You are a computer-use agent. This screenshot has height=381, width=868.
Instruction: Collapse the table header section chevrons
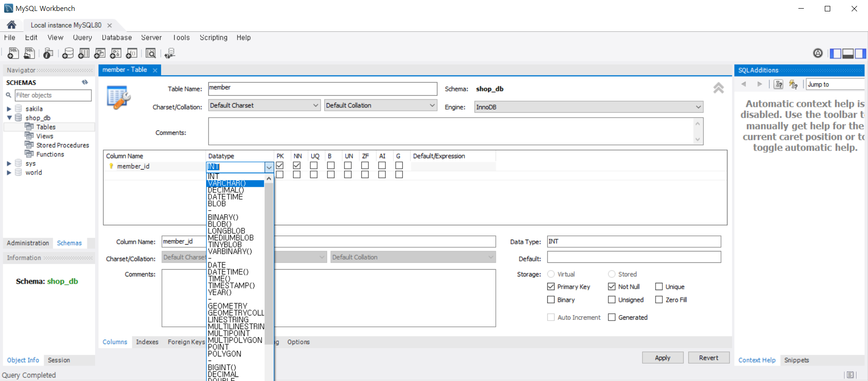pyautogui.click(x=718, y=88)
